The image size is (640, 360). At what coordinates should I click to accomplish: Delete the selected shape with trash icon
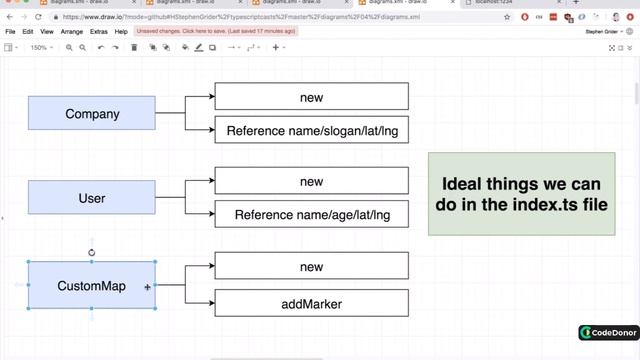coord(134,48)
